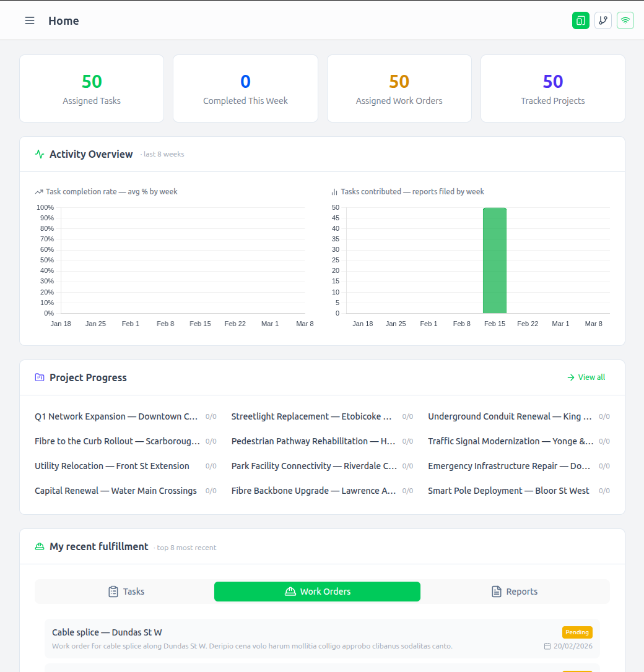This screenshot has height=672, width=644.
Task: Select the Pending status badge
Action: (x=577, y=632)
